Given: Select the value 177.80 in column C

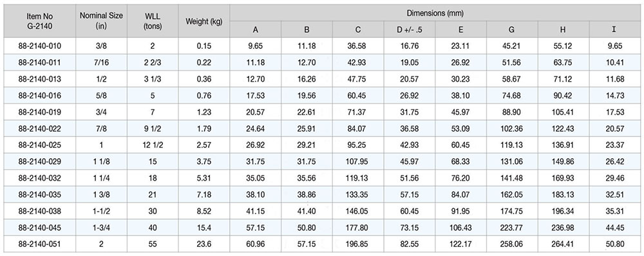Looking at the screenshot, I should tap(358, 228).
